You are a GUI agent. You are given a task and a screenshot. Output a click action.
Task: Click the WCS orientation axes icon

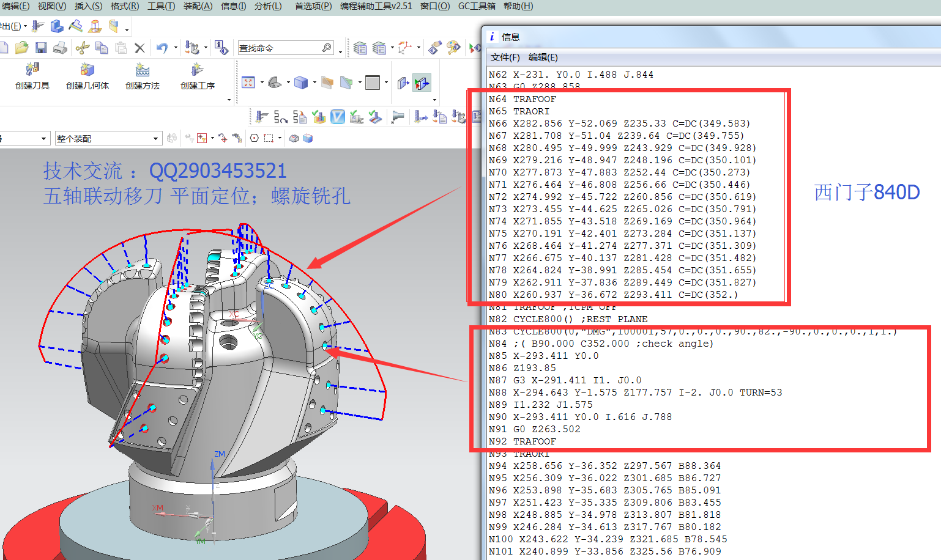[x=405, y=48]
